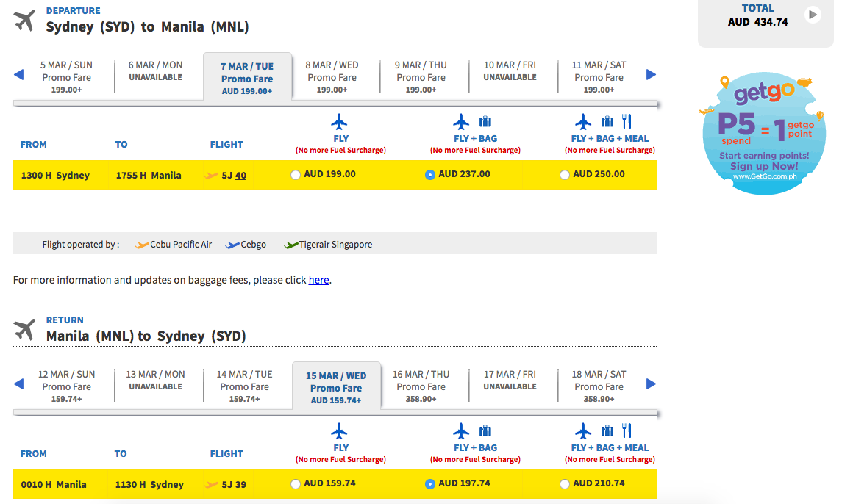Expand the TOTAL AUD 434.74 summary arrow
842x504 pixels.
tap(813, 15)
